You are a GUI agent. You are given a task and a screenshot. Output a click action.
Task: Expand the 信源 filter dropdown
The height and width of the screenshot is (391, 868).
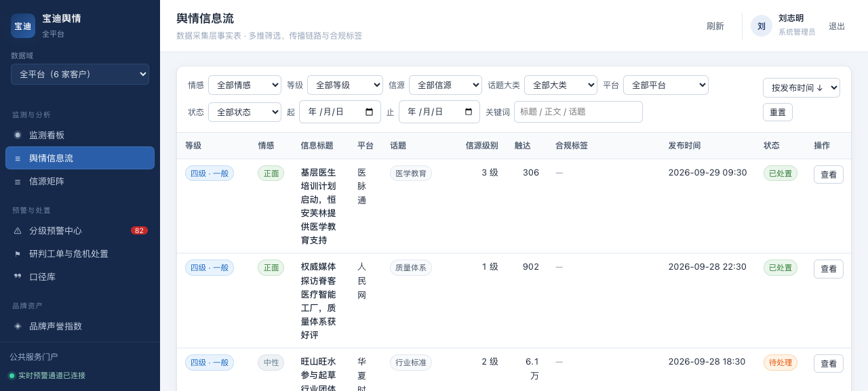coord(446,85)
